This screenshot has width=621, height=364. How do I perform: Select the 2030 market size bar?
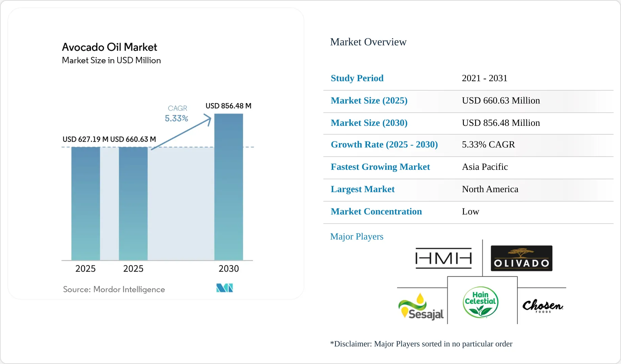229,187
